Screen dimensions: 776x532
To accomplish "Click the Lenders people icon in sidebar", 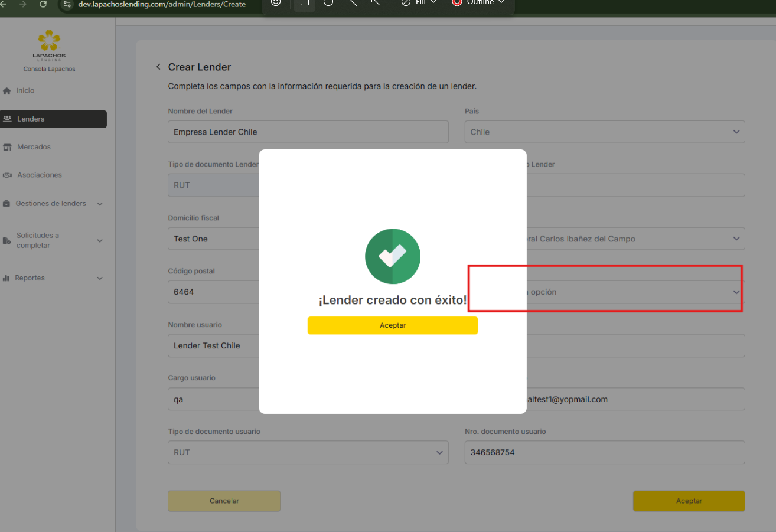I will click(x=7, y=119).
